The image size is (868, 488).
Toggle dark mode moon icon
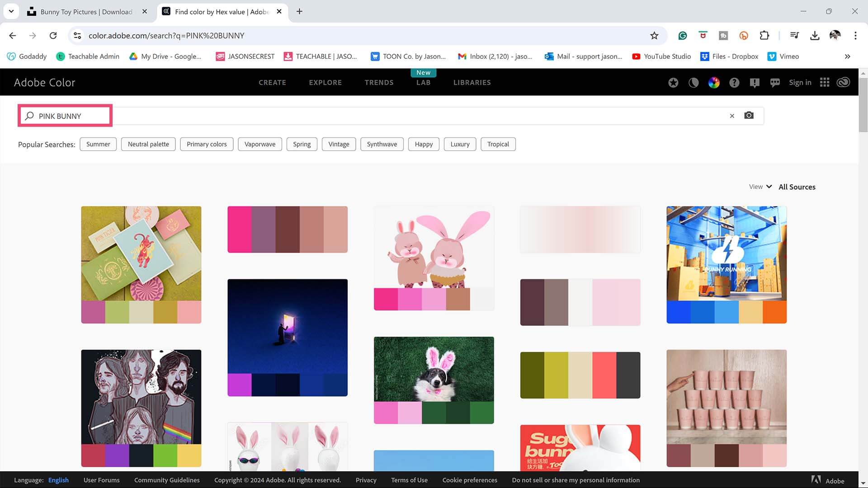pyautogui.click(x=693, y=83)
